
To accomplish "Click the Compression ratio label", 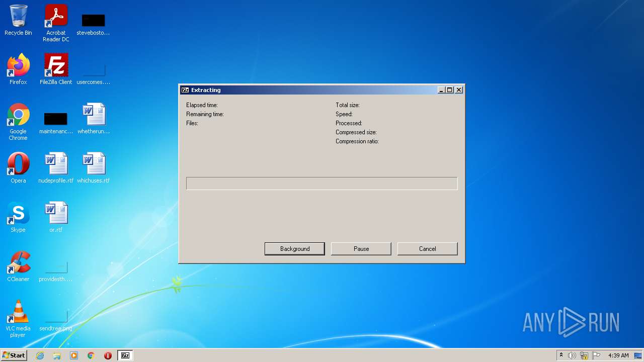I will coord(357,141).
